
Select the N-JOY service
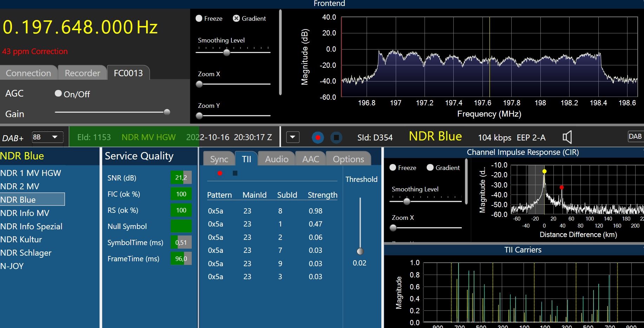click(x=12, y=266)
